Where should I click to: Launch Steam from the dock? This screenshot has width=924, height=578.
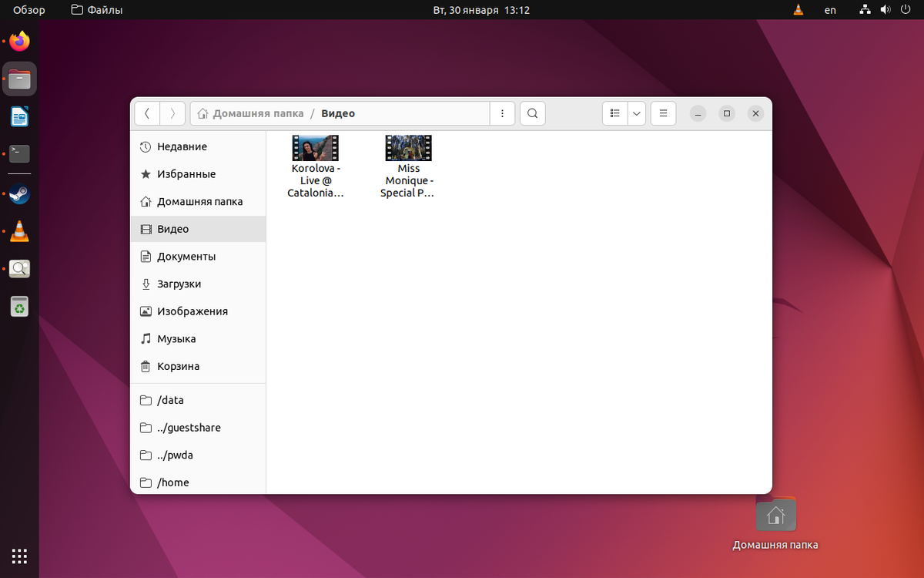coord(20,194)
